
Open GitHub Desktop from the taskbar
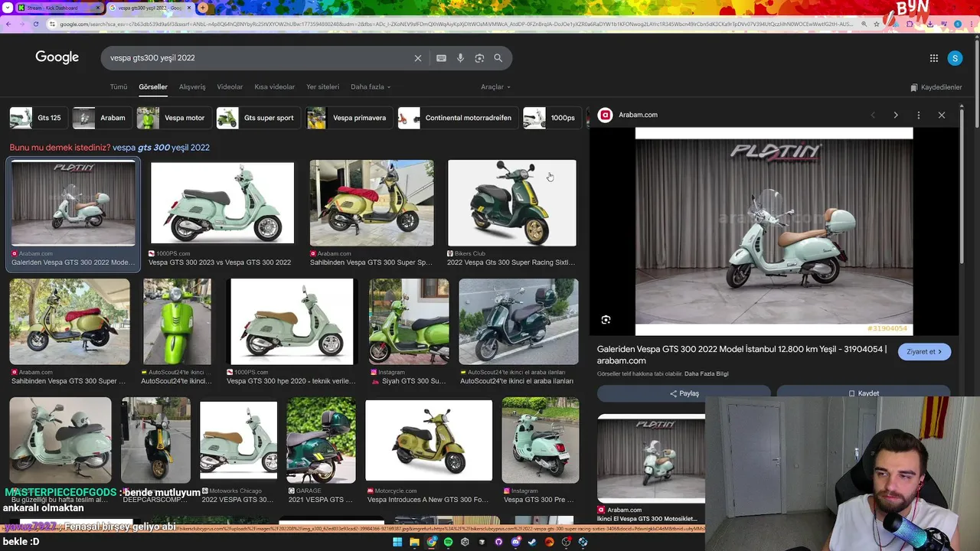(x=498, y=542)
